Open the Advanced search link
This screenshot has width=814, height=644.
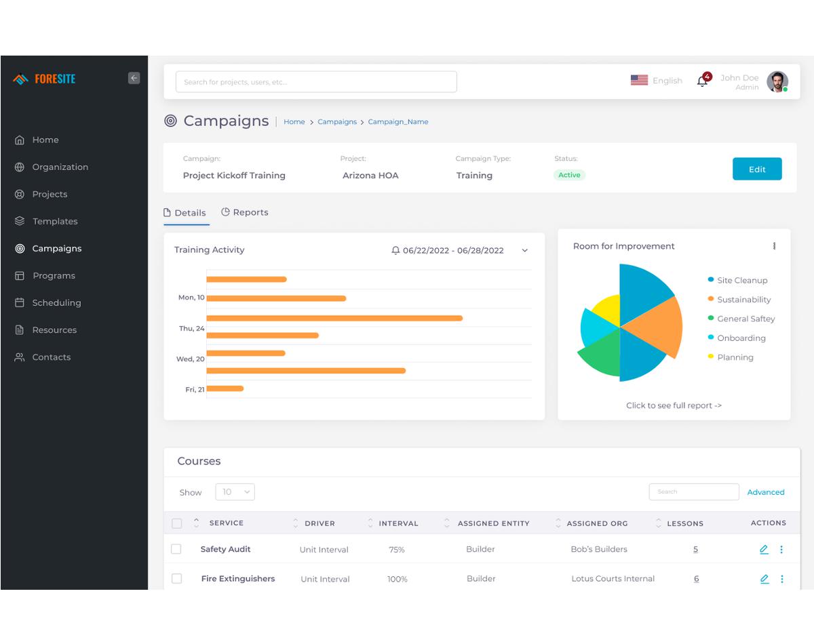pos(765,492)
